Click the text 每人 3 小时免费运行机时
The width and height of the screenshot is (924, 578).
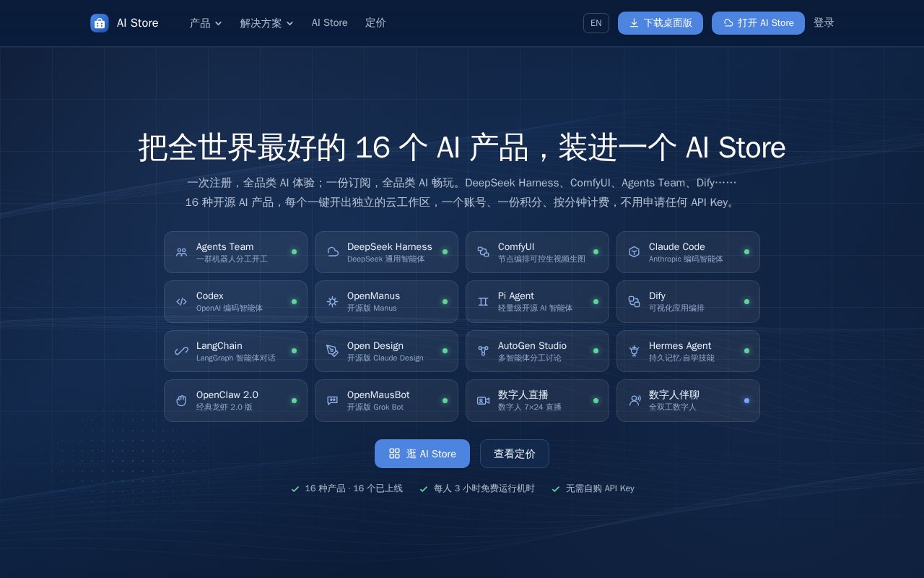pyautogui.click(x=484, y=489)
